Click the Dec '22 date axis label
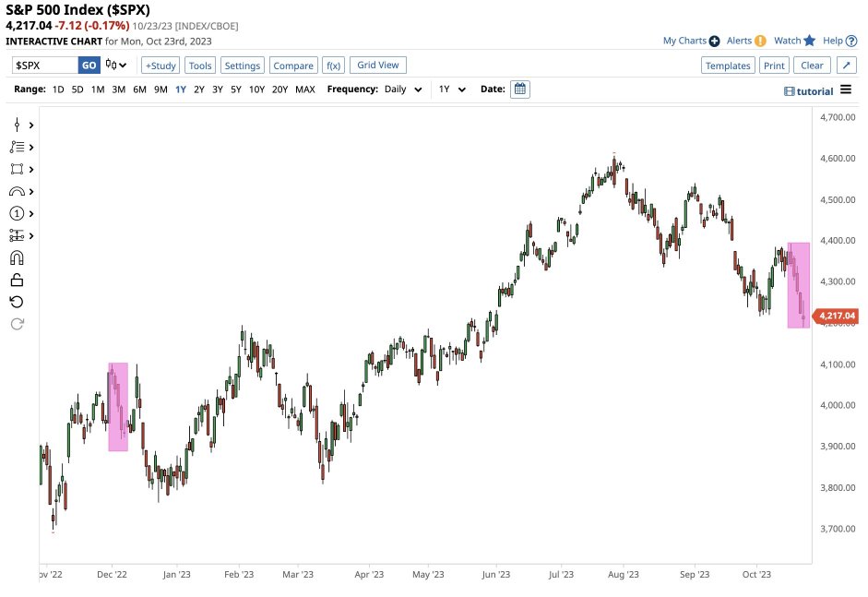 click(112, 574)
